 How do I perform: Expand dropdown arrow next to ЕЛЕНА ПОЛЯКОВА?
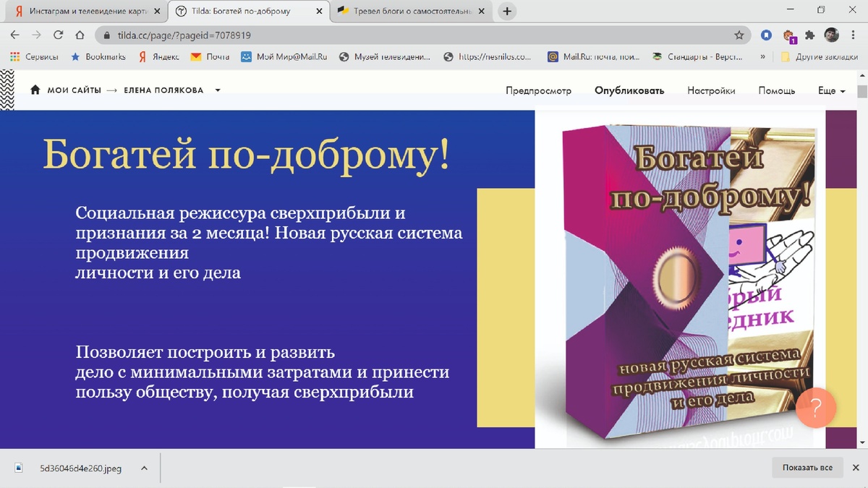tap(218, 90)
